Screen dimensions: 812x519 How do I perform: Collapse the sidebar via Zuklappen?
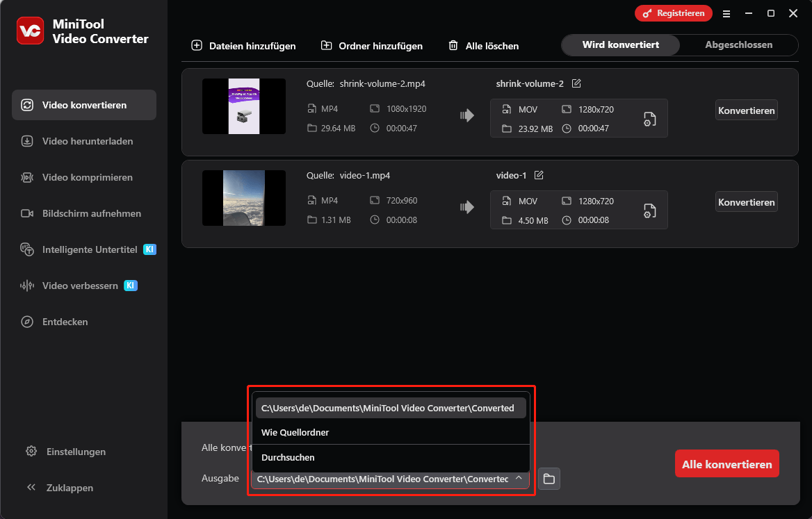point(60,488)
